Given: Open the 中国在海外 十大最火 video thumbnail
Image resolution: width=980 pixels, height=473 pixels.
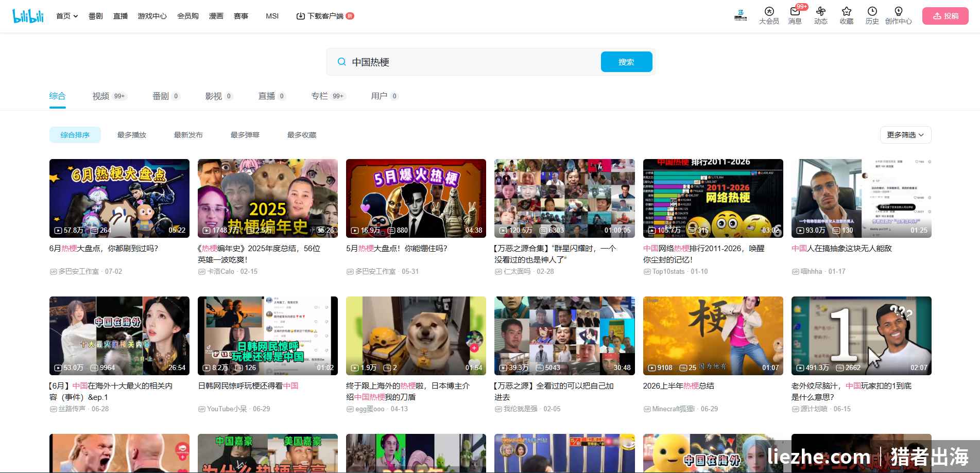Looking at the screenshot, I should click(x=119, y=336).
